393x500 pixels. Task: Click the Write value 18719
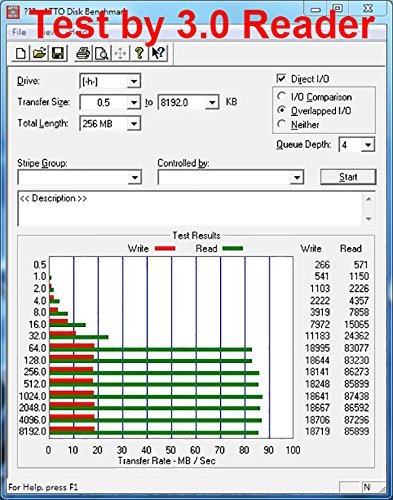pos(317,431)
